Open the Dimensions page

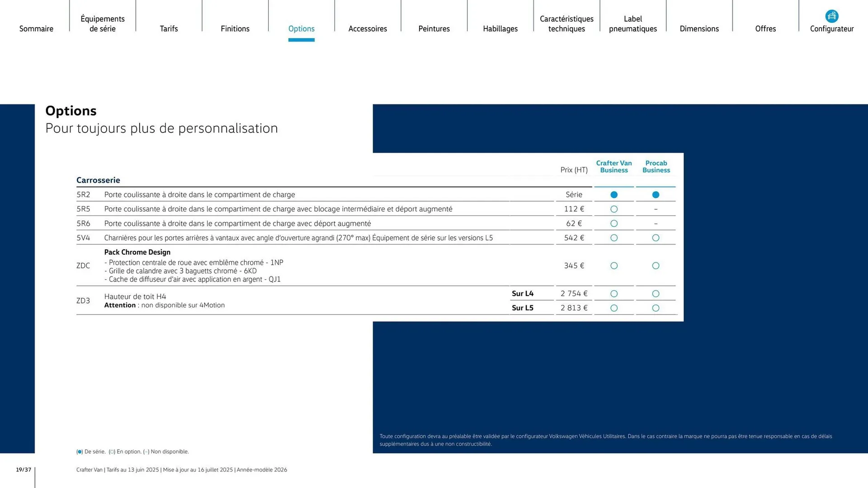pyautogui.click(x=699, y=28)
